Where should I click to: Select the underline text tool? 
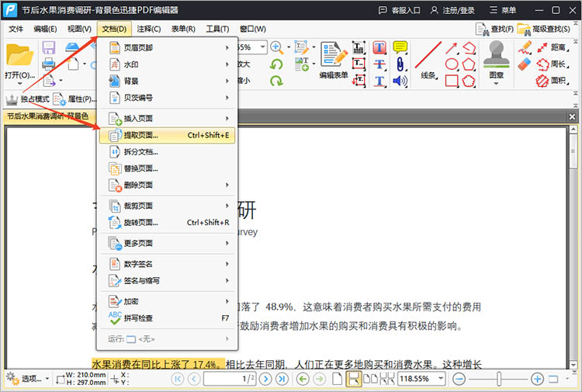[379, 81]
